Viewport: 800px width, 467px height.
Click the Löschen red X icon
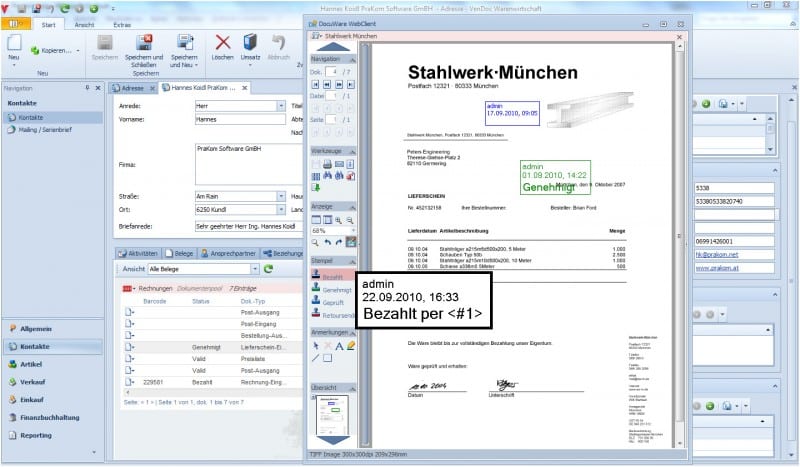(x=223, y=42)
